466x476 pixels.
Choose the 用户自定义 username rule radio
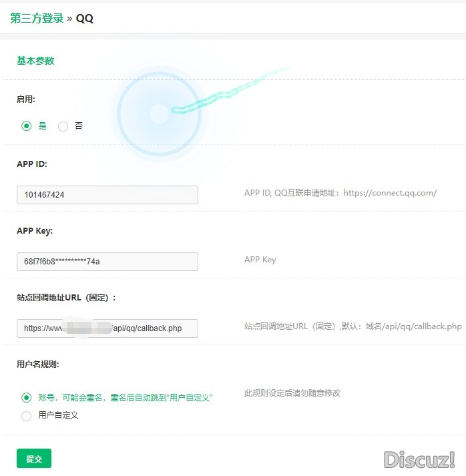pyautogui.click(x=27, y=416)
